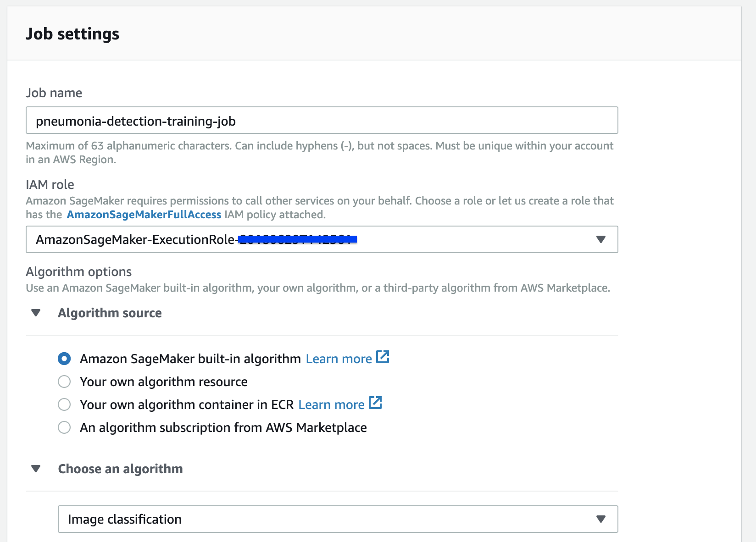The height and width of the screenshot is (542, 756).
Task: Click Learn more beside ECR container option
Action: pyautogui.click(x=331, y=404)
